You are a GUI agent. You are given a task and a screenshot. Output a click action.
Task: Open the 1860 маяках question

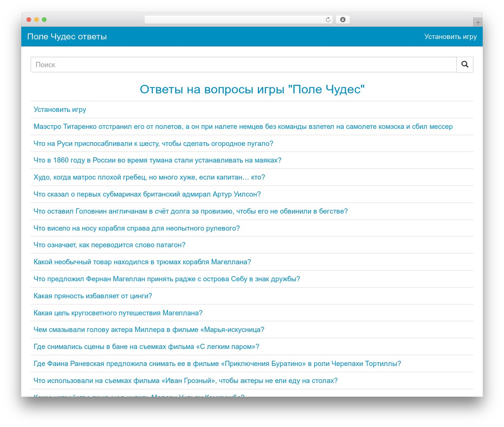coord(157,160)
